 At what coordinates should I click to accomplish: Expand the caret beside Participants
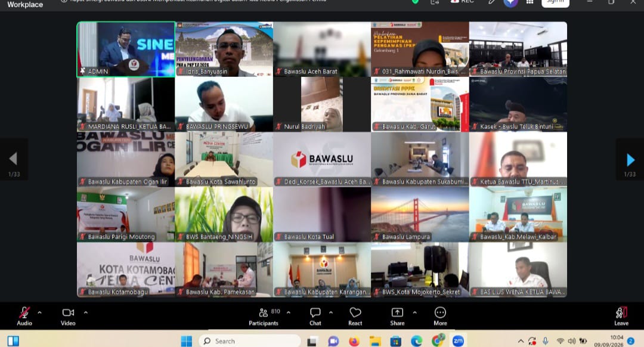(x=289, y=312)
